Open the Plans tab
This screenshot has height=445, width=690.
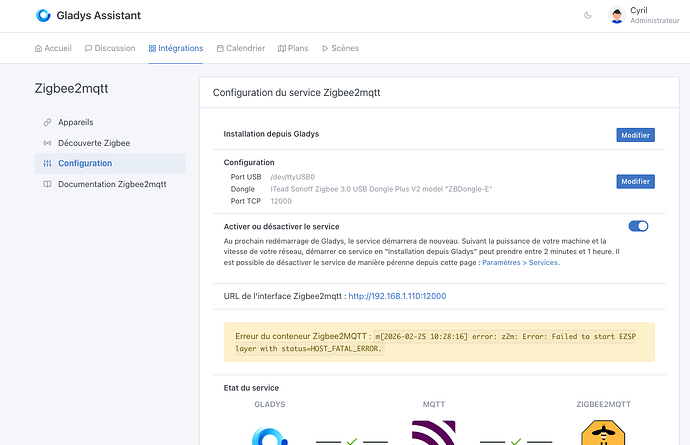click(293, 48)
